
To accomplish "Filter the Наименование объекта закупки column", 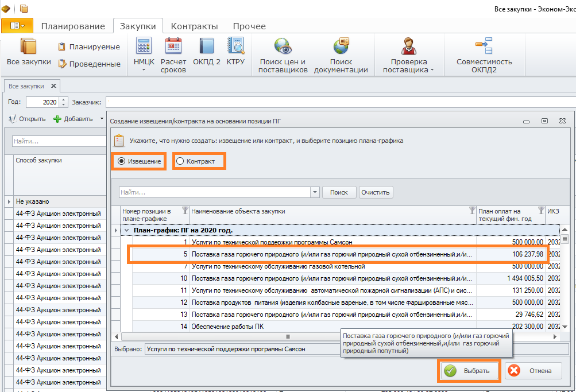I will point(472,210).
